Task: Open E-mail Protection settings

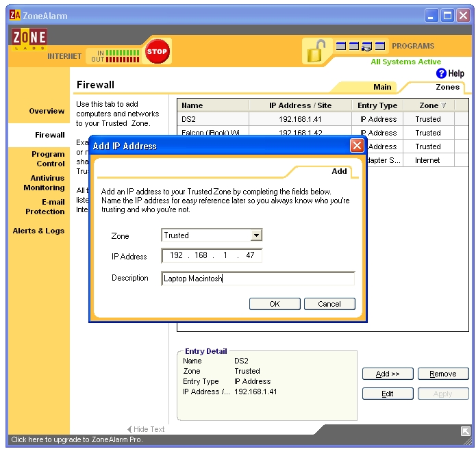Action: point(45,207)
